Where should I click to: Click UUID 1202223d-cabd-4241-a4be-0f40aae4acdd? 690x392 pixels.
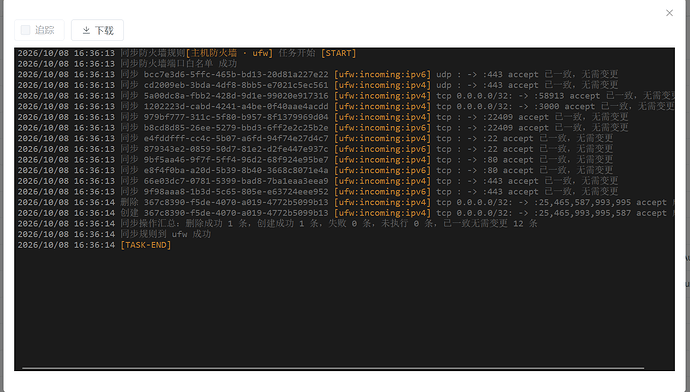(236, 106)
